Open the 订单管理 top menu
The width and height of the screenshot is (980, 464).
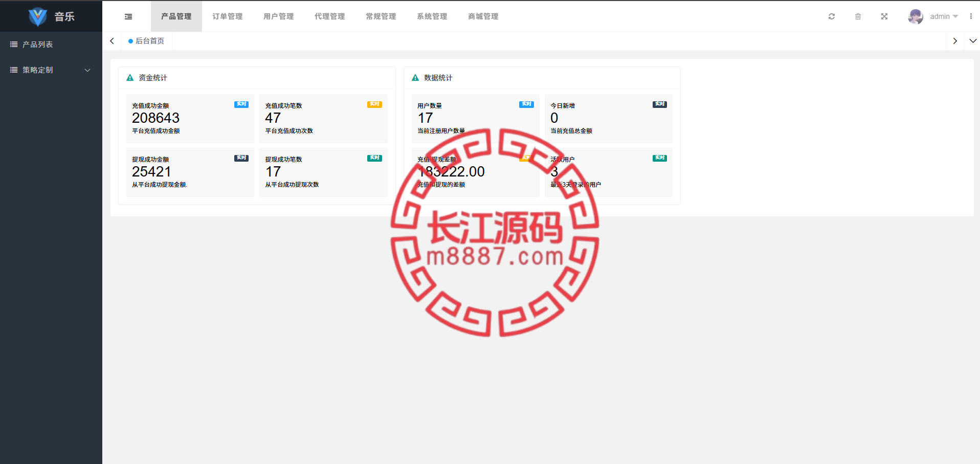pyautogui.click(x=228, y=16)
